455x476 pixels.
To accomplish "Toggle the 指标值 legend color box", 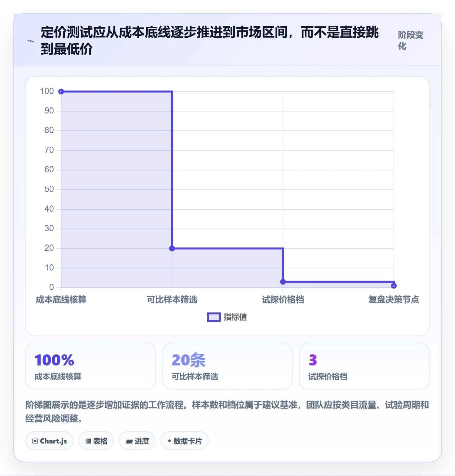I will tap(214, 317).
